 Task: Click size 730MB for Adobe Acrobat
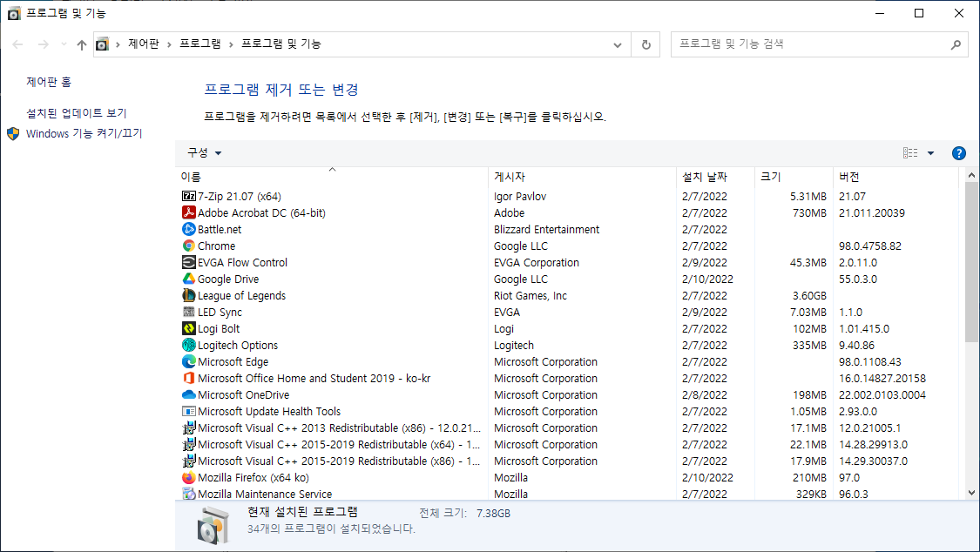pyautogui.click(x=809, y=213)
